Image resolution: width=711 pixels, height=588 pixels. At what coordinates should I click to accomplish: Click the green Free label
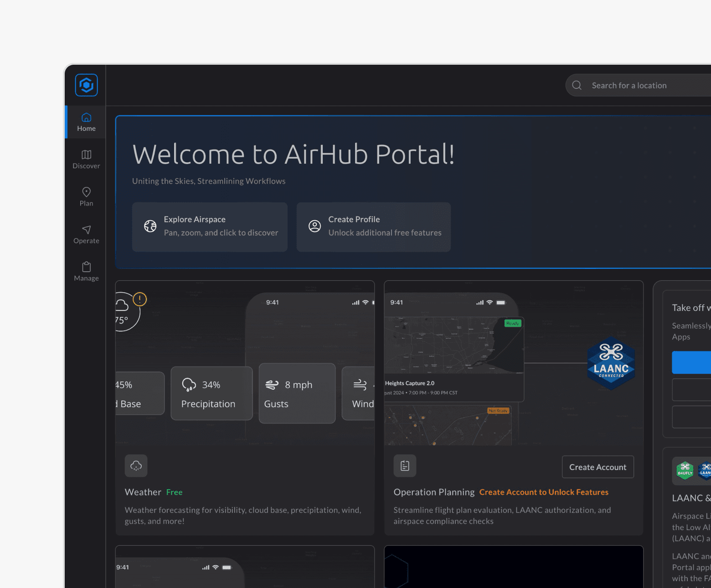(x=174, y=492)
